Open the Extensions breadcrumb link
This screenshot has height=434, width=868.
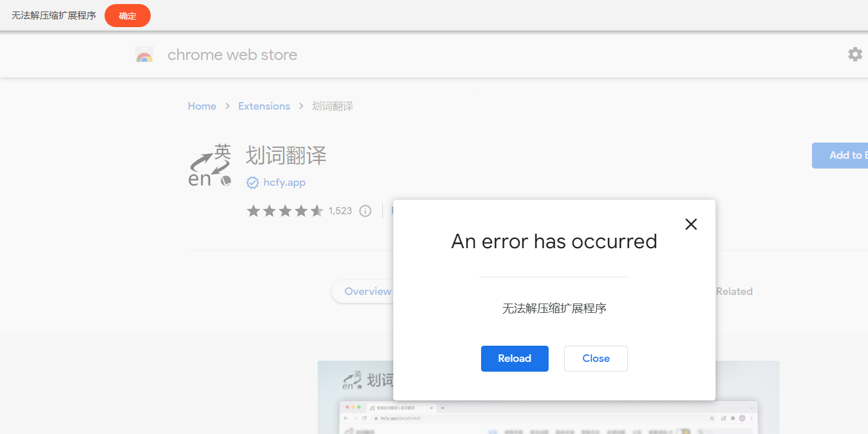pos(264,106)
